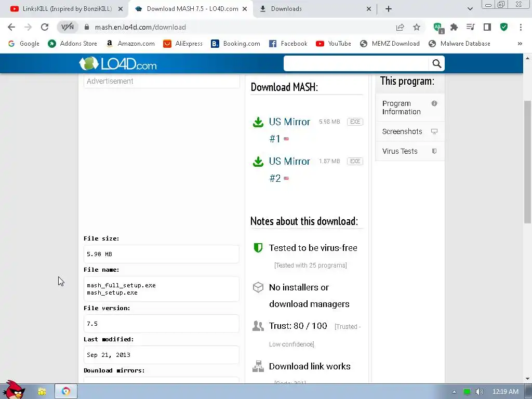Open Virus Tests in the sidebar
The height and width of the screenshot is (399, 532).
click(x=410, y=151)
